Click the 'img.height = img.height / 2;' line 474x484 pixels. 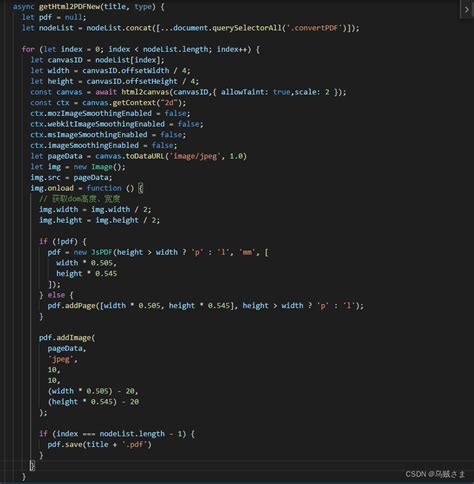coord(99,220)
